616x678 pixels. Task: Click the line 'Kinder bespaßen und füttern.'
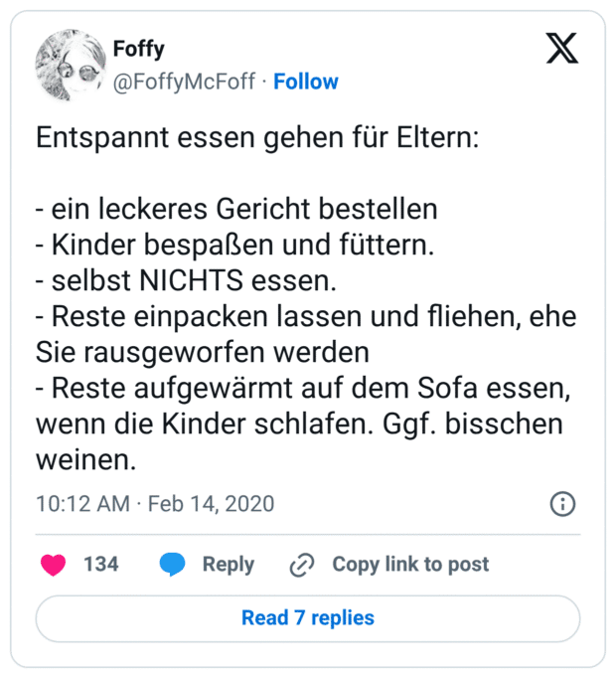point(239,246)
